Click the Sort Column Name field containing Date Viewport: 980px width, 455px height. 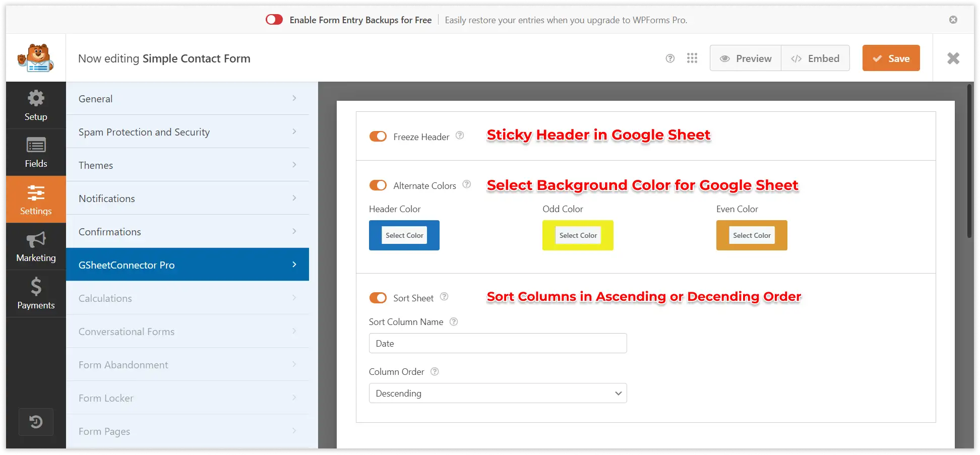pos(497,343)
